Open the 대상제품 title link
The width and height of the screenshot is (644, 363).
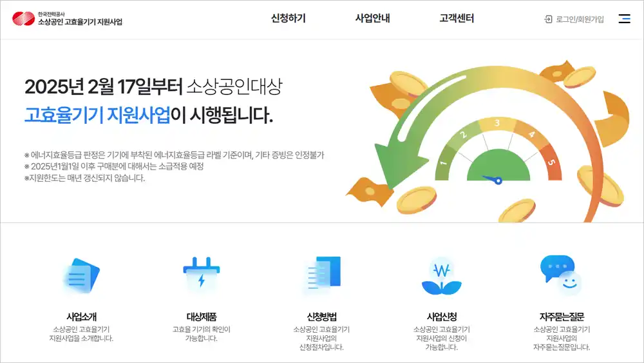201,317
